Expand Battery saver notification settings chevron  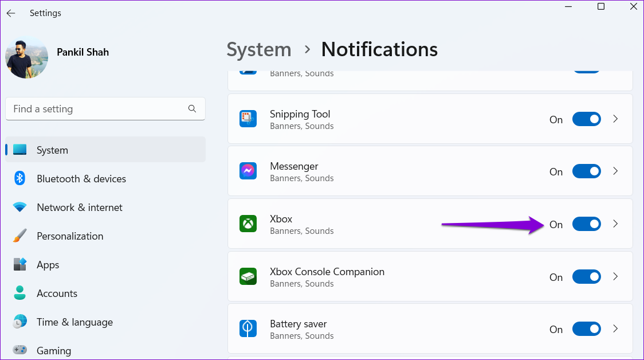point(615,328)
